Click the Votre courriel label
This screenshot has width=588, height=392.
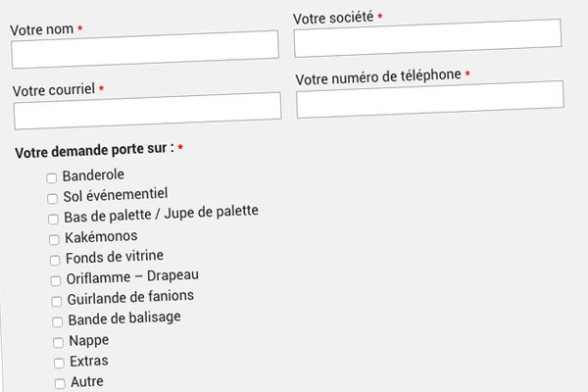click(54, 90)
